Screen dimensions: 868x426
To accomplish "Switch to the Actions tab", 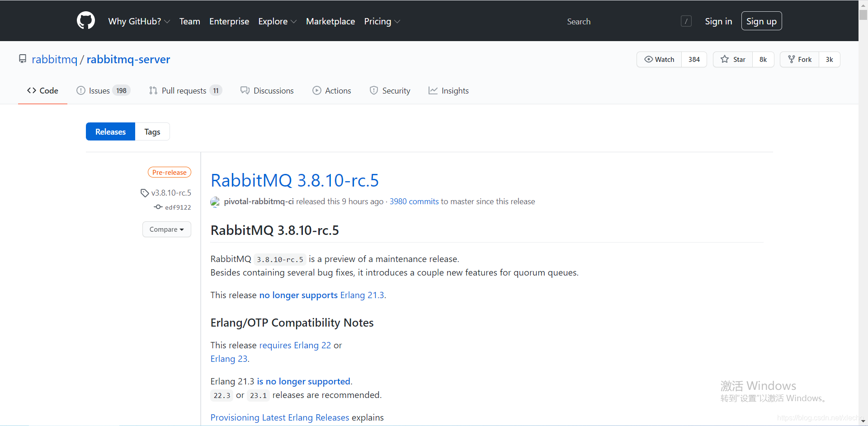I will (332, 91).
